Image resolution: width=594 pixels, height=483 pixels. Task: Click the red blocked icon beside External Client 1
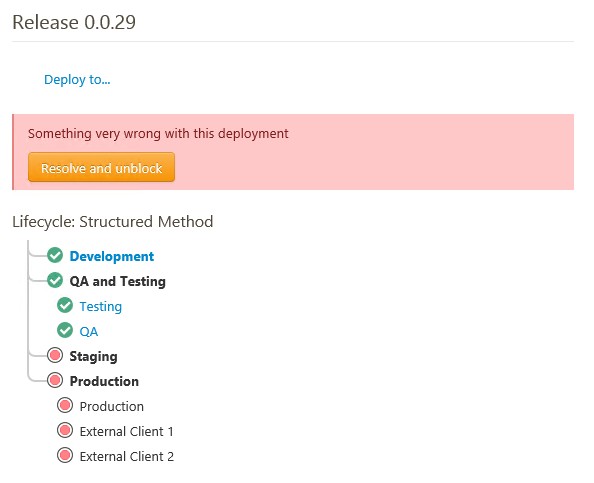pyautogui.click(x=65, y=430)
